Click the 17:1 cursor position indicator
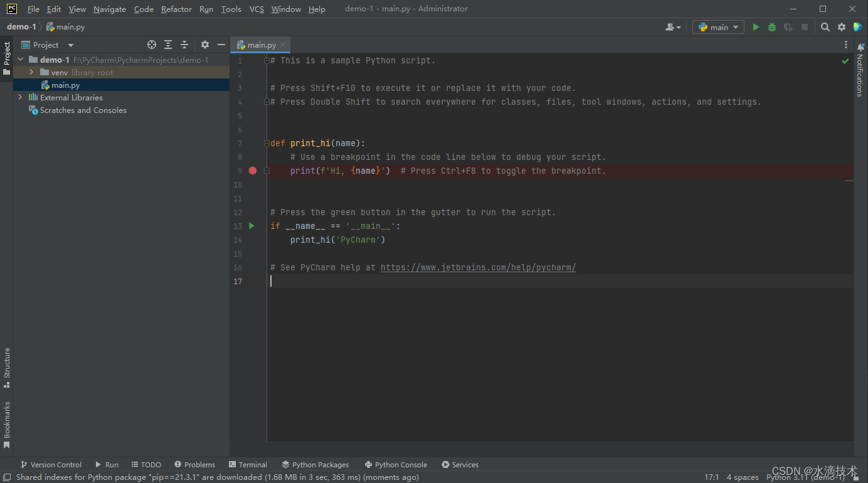Screen dimensions: 868x483 (x=712, y=477)
